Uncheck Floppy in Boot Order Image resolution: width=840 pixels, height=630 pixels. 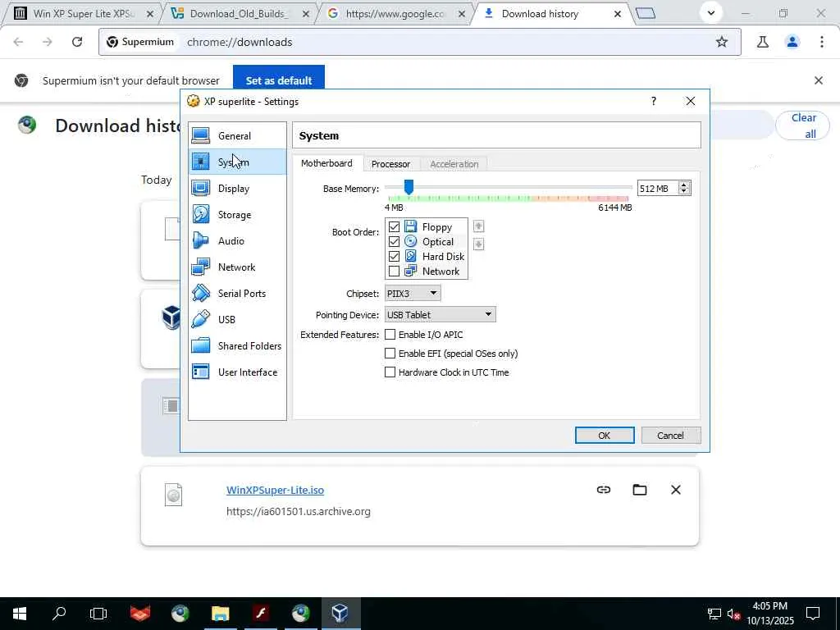point(394,226)
